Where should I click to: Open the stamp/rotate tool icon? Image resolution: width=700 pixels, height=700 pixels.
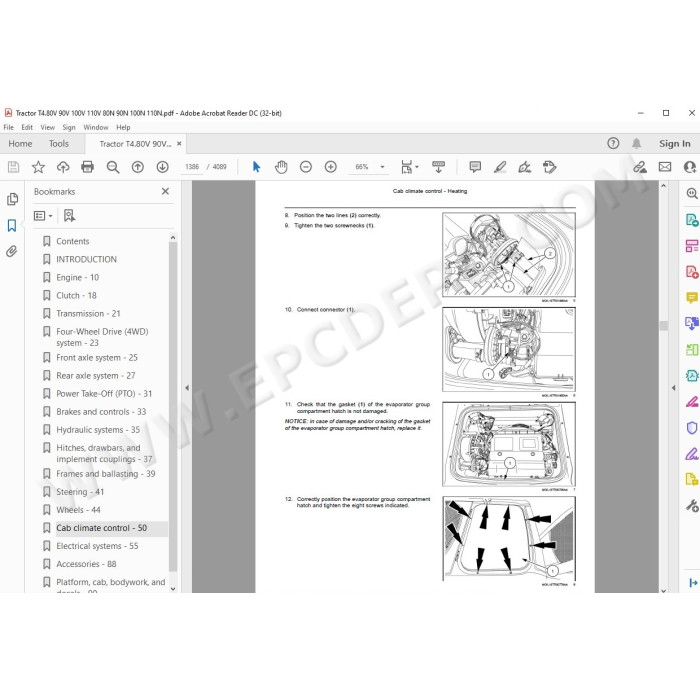[x=550, y=167]
